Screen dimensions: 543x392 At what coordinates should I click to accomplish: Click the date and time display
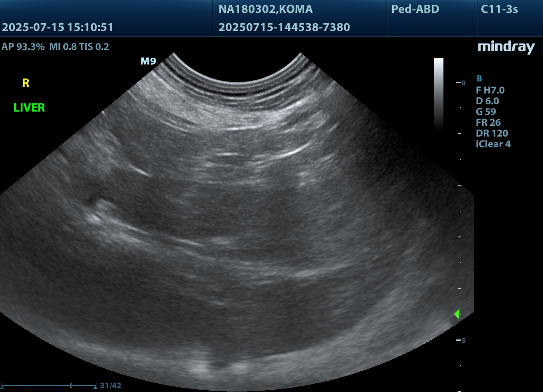57,28
